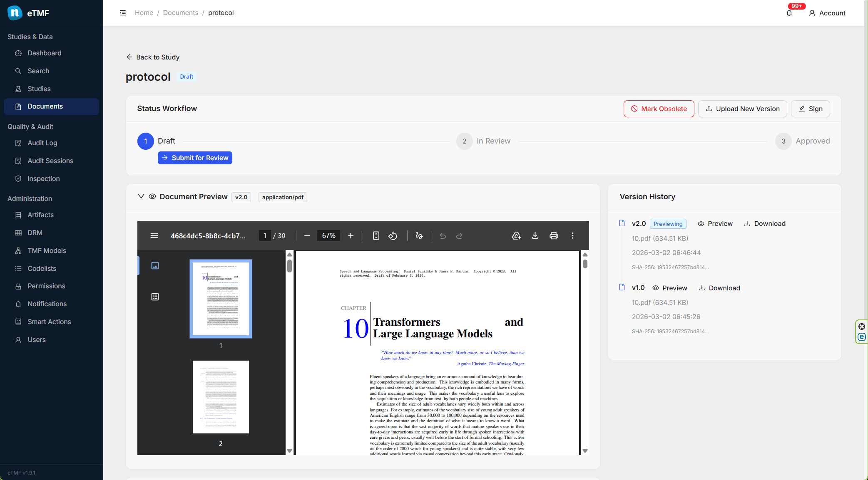
Task: Click the PDF undo icon
Action: click(443, 236)
